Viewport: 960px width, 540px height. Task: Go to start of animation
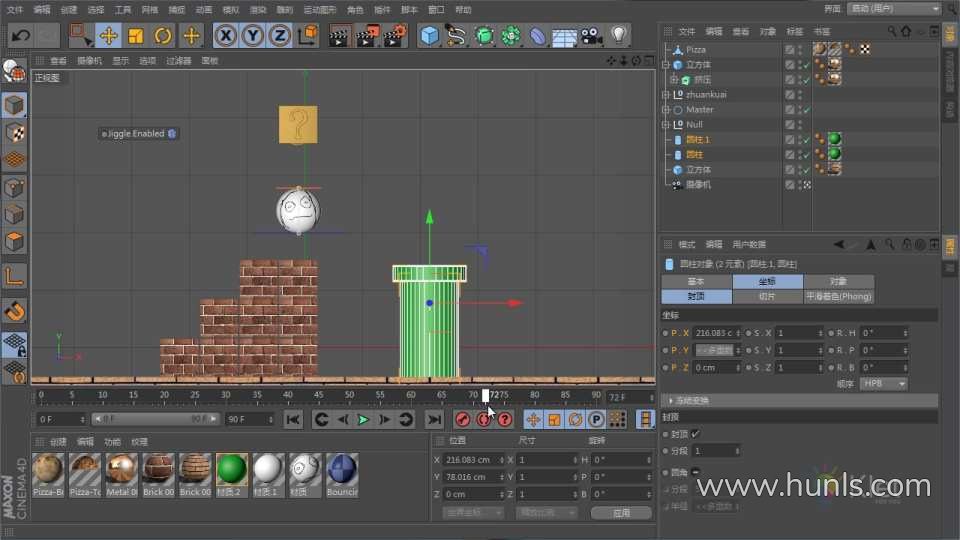(x=293, y=419)
